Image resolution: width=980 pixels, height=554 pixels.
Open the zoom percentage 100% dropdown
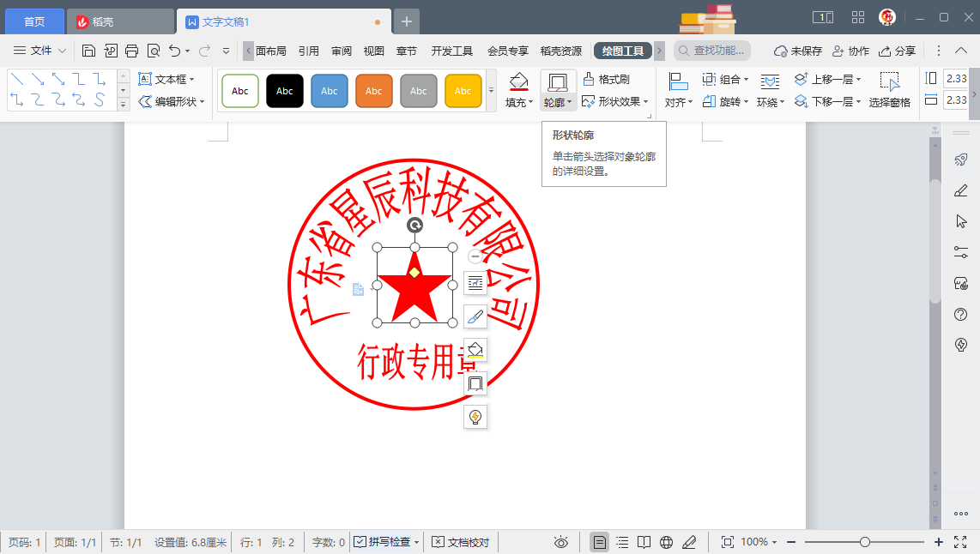759,542
